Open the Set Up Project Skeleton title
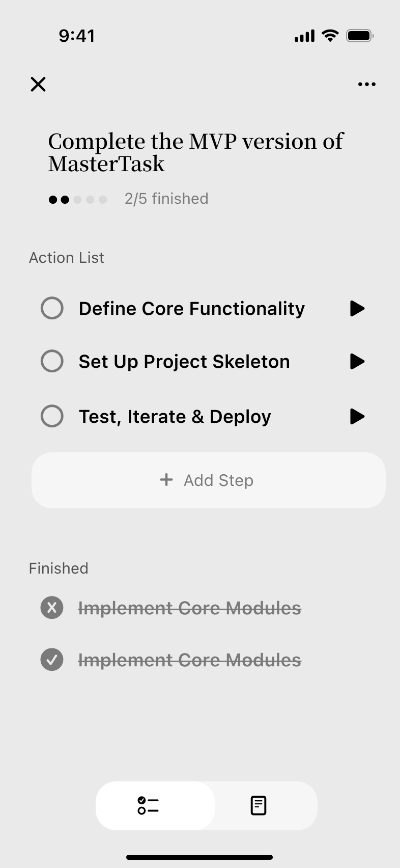400x868 pixels. pyautogui.click(x=184, y=362)
